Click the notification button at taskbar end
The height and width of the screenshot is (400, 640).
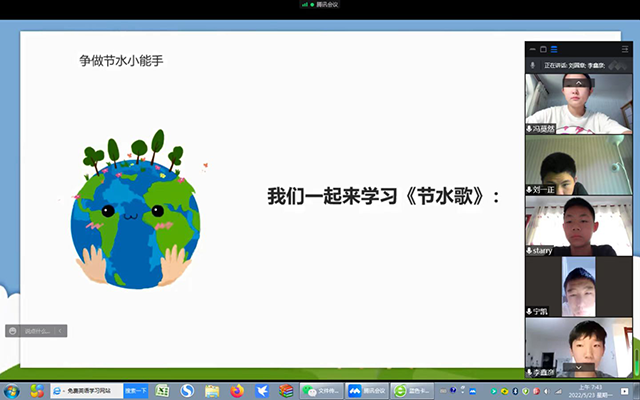pos(624,391)
